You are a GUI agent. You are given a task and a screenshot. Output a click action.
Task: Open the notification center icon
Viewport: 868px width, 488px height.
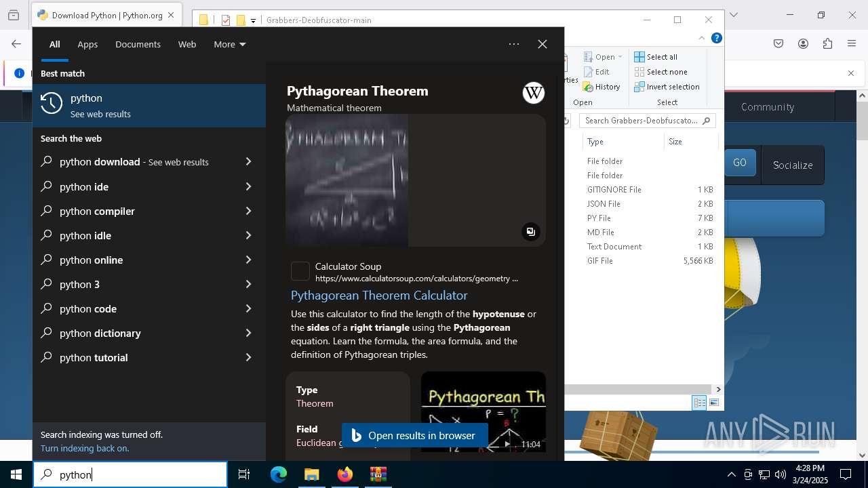(846, 474)
